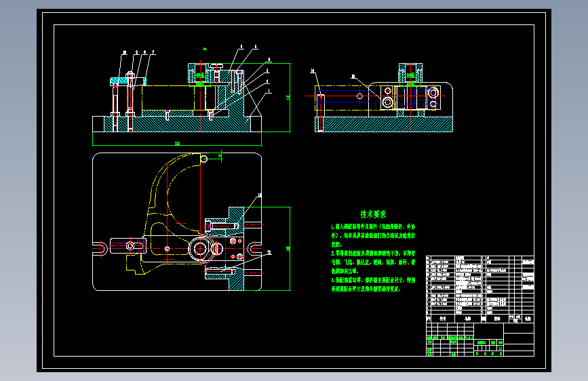Click the top row of the parts list
588x381 pixels.
[x=480, y=258]
